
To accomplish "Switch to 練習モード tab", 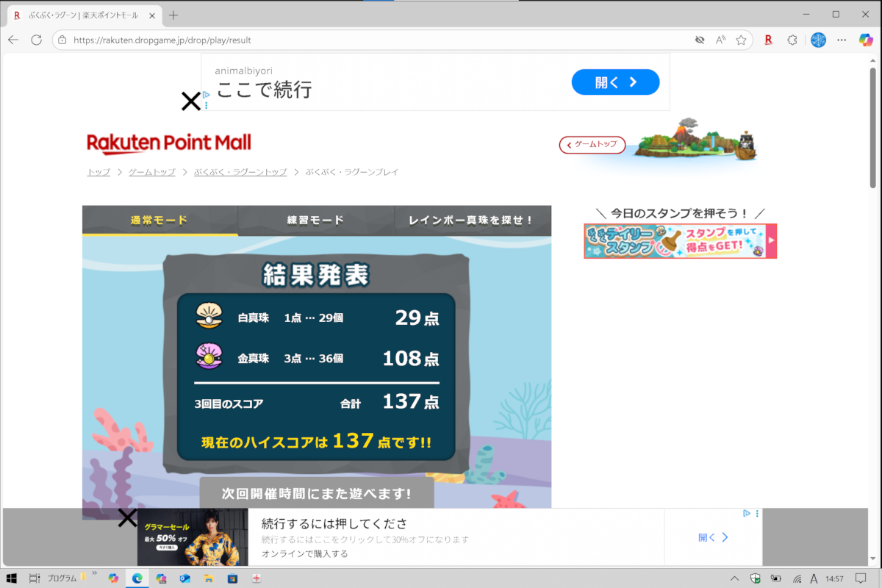I will pos(315,220).
